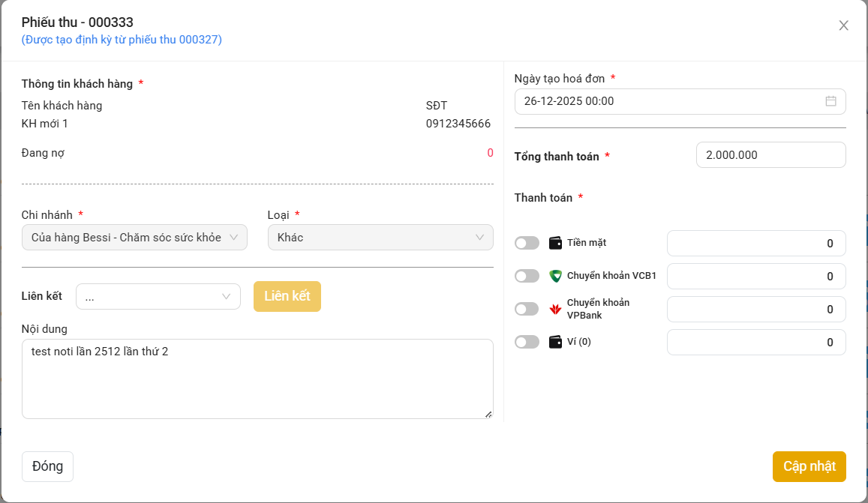
Task: Close the Phiếu thu dialog with X
Action: tap(843, 25)
